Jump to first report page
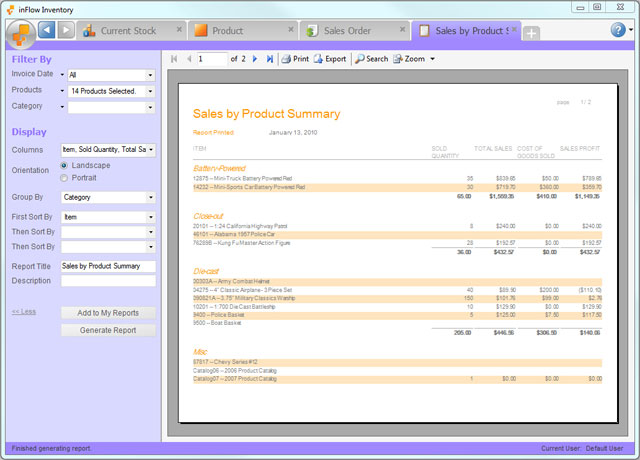The image size is (640, 460). point(174,59)
